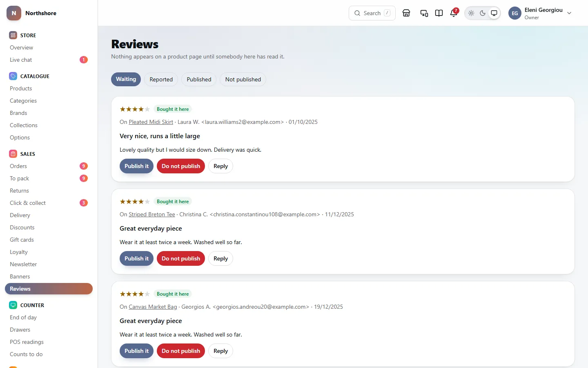
Task: Open the devices preview icon
Action: (424, 13)
